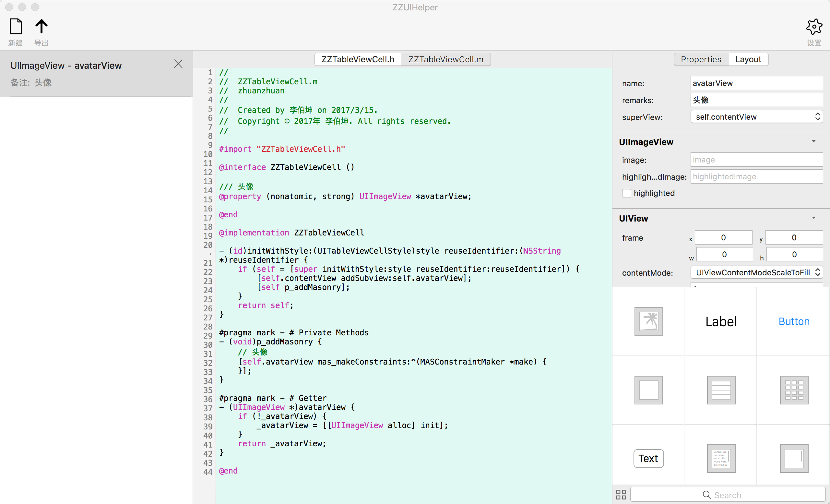
Task: Enable the highlighted checkbox
Action: click(x=626, y=193)
